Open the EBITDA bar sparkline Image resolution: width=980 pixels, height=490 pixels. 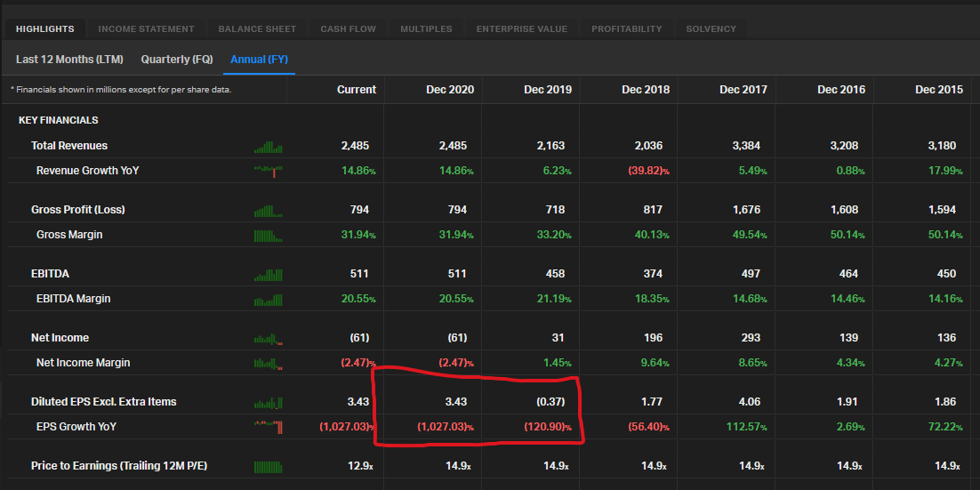[x=268, y=274]
